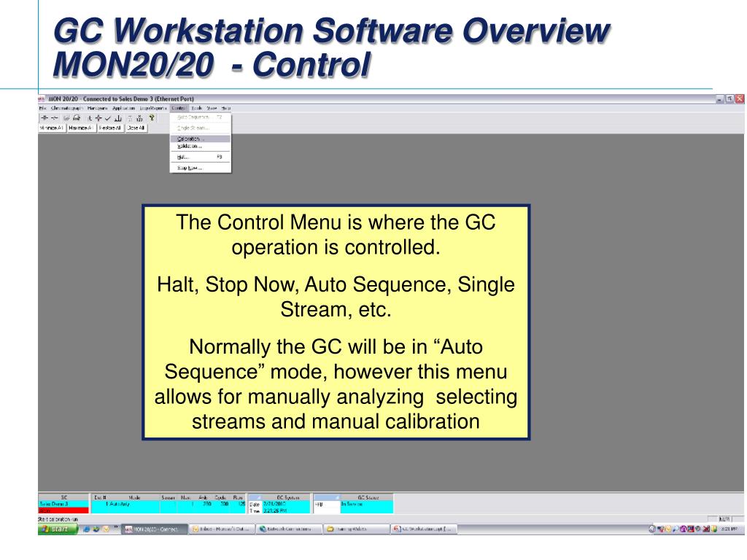747x560 pixels.
Task: Choose Validation from the Control menu
Action: 200,146
